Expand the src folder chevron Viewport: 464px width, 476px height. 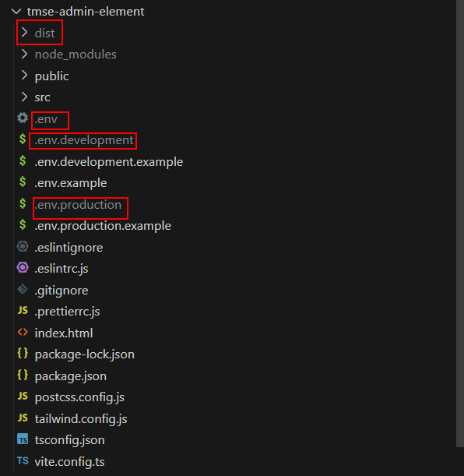point(25,97)
